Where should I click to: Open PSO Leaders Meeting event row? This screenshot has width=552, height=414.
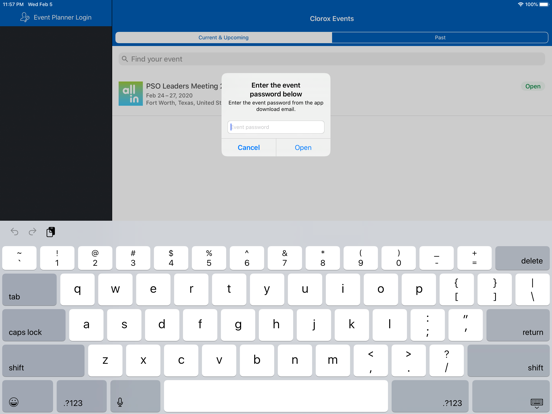(332, 94)
